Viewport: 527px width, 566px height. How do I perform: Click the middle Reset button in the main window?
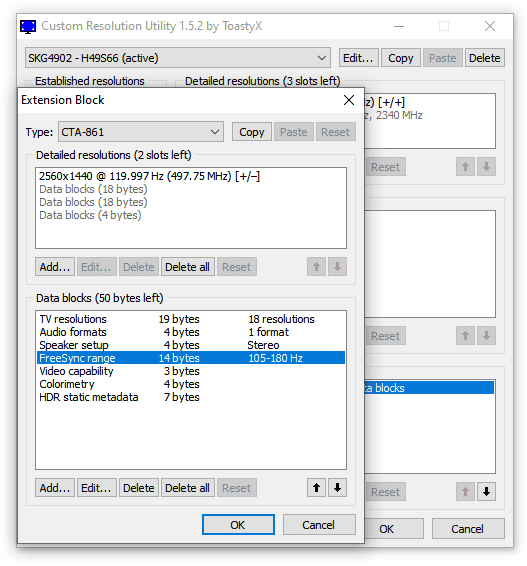(x=385, y=336)
